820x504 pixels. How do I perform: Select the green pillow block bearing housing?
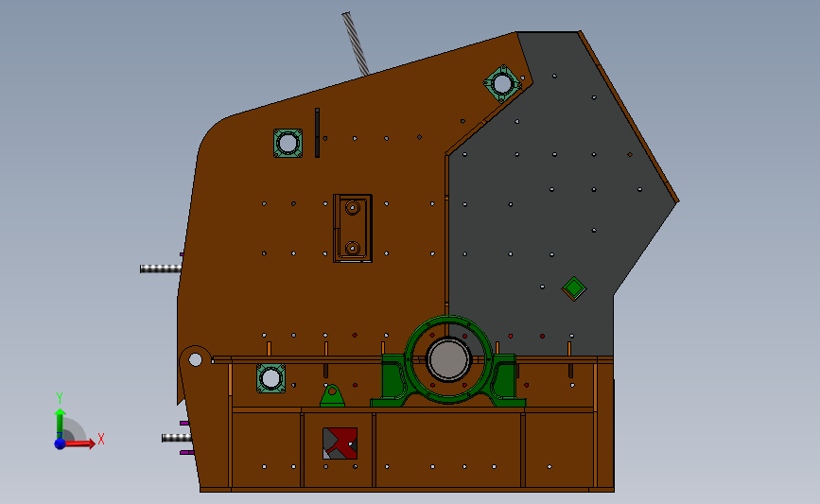447,361
